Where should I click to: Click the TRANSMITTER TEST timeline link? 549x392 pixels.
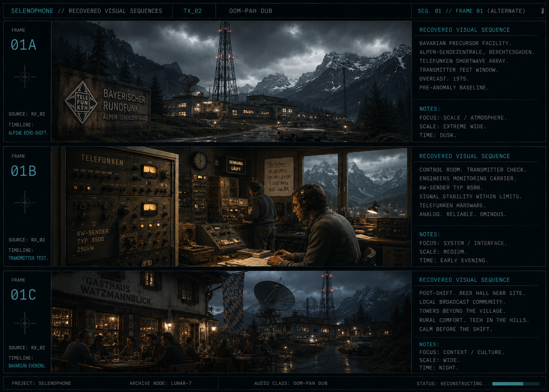pyautogui.click(x=28, y=258)
